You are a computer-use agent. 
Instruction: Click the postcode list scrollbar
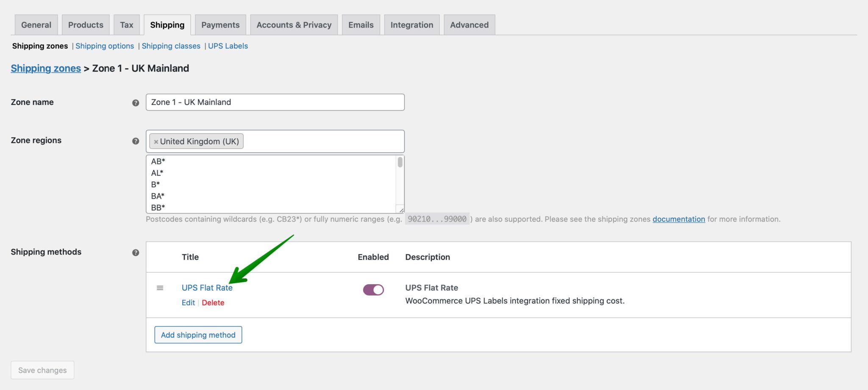pos(400,163)
